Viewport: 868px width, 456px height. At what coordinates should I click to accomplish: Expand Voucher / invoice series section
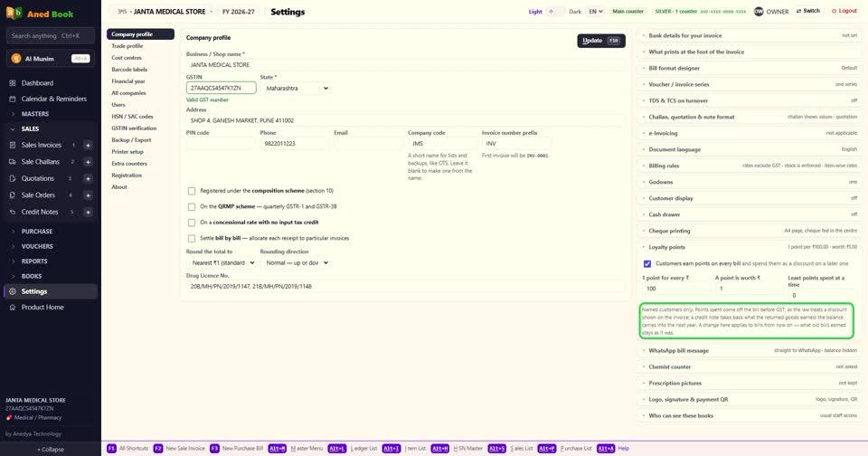click(750, 84)
